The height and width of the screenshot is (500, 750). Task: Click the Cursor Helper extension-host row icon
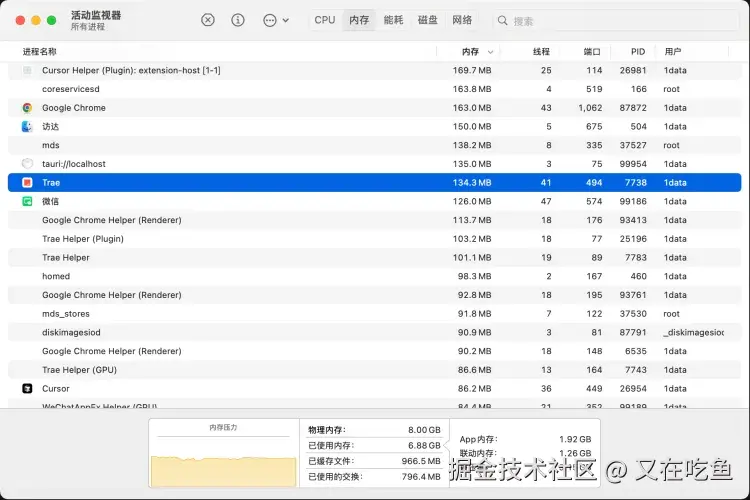(x=27, y=70)
